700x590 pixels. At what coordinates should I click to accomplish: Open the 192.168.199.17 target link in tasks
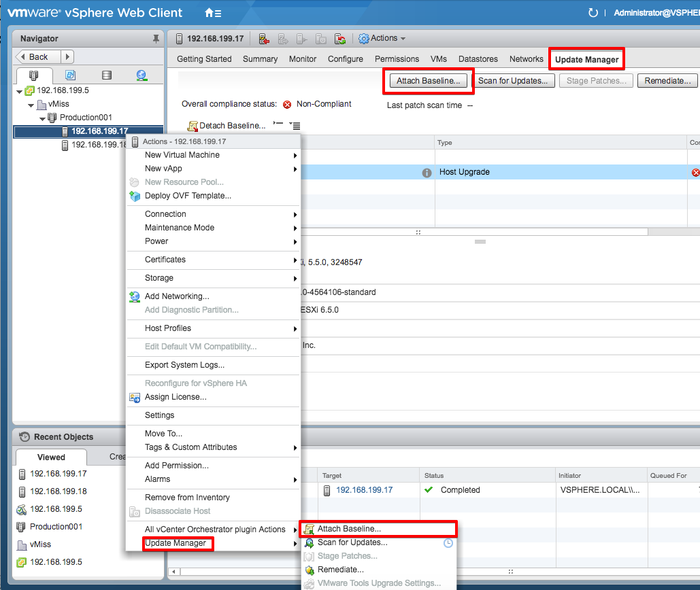365,490
